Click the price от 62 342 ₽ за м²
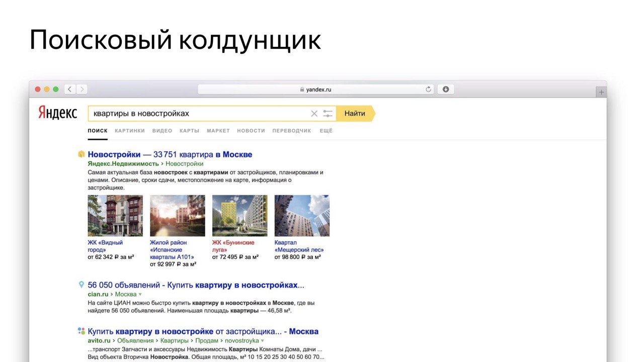 111,257
